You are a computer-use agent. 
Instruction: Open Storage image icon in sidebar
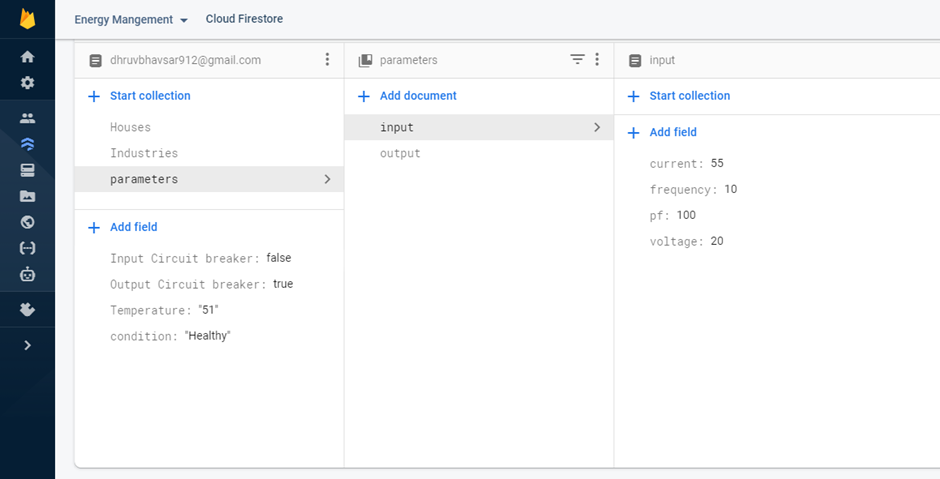point(27,196)
